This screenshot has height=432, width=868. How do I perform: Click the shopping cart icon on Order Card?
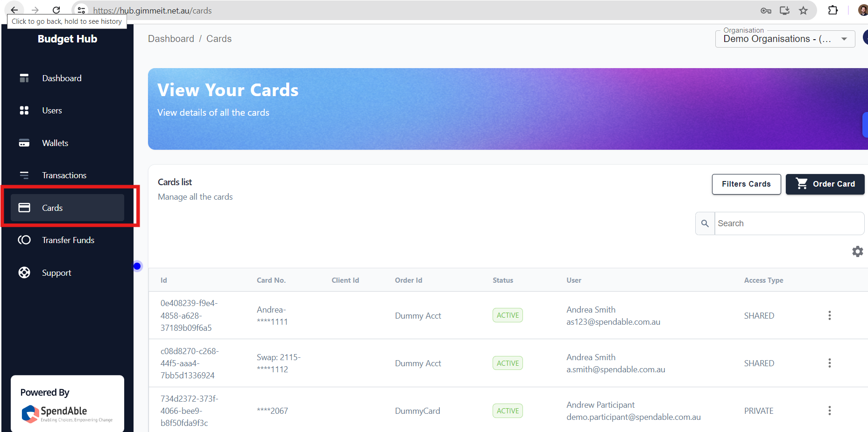tap(802, 184)
